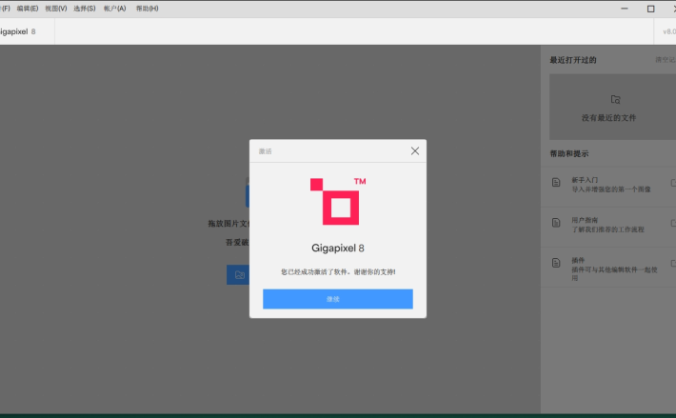Open the 帮助(H) menu
676x418 pixels.
tap(147, 8)
